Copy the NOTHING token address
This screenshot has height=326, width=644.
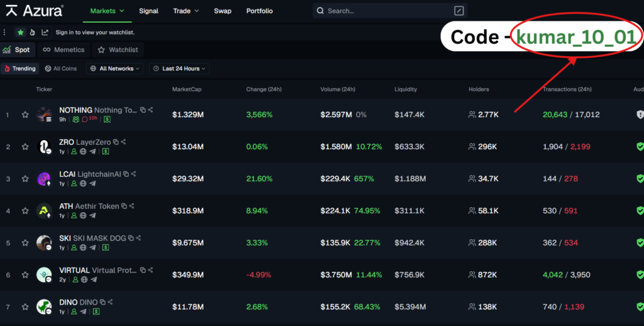(x=143, y=110)
